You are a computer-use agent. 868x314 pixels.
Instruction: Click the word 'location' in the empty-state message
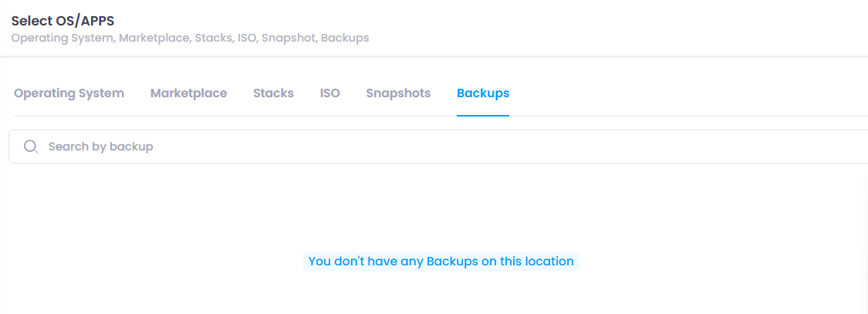tap(548, 262)
